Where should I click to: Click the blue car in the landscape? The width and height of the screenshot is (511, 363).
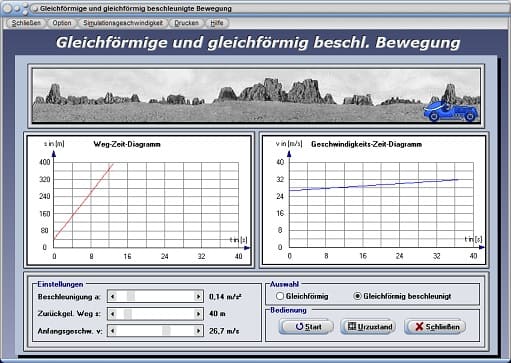(x=451, y=110)
